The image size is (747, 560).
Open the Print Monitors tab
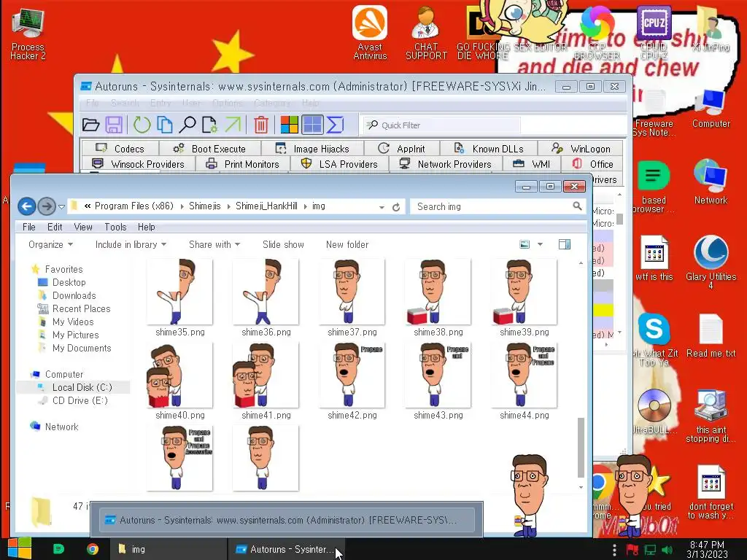tap(242, 164)
